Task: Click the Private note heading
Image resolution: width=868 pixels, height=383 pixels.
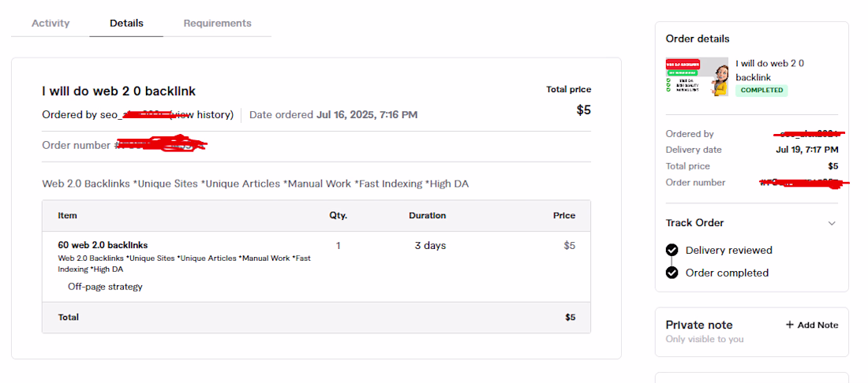Action: pos(699,325)
